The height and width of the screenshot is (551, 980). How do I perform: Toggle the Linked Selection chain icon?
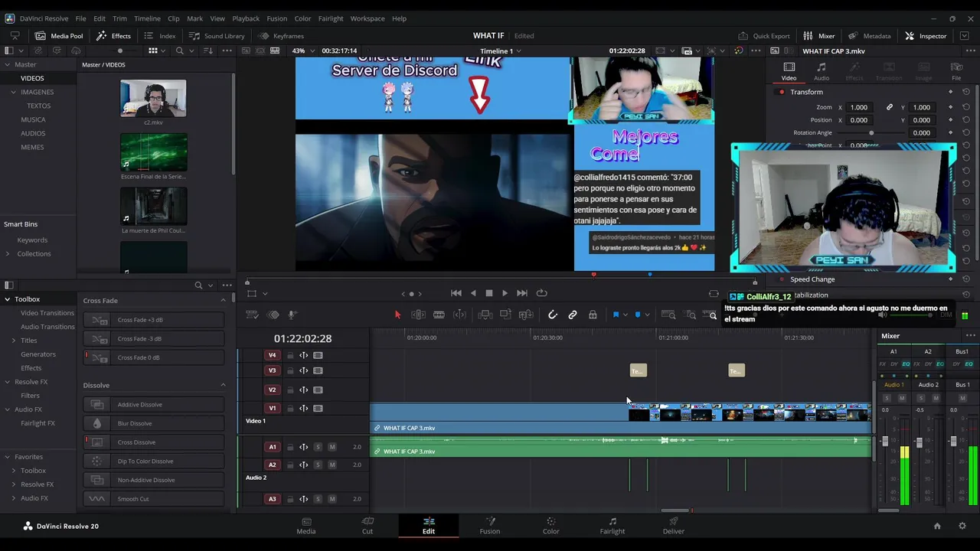[573, 315]
